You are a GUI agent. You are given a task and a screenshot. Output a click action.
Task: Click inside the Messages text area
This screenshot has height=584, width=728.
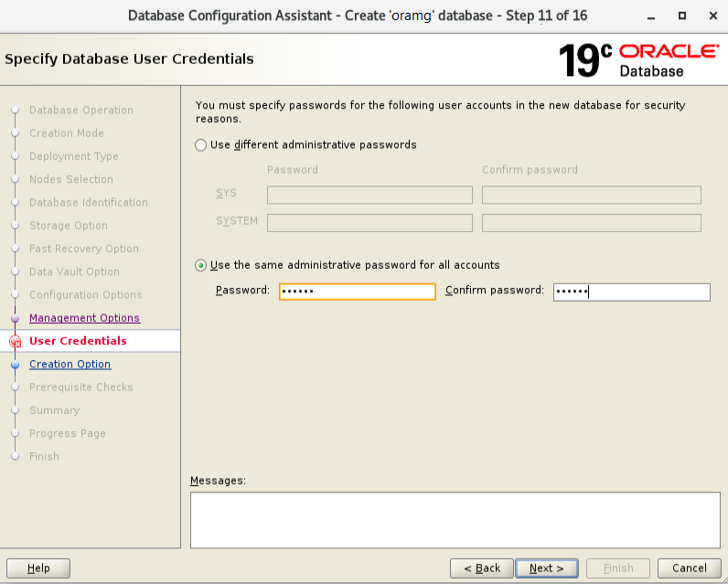[x=455, y=520]
